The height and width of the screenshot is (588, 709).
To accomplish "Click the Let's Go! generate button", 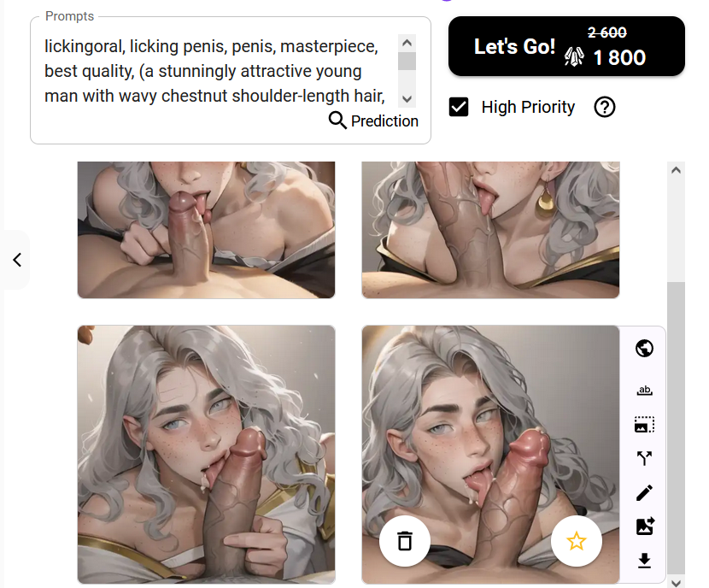I will tap(566, 46).
